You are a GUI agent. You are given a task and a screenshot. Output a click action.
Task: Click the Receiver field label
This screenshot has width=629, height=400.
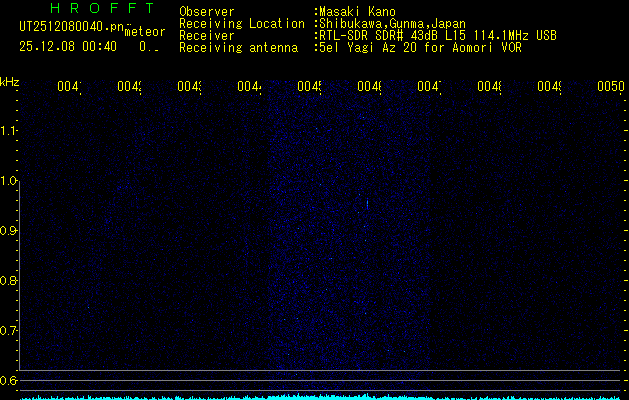click(207, 36)
